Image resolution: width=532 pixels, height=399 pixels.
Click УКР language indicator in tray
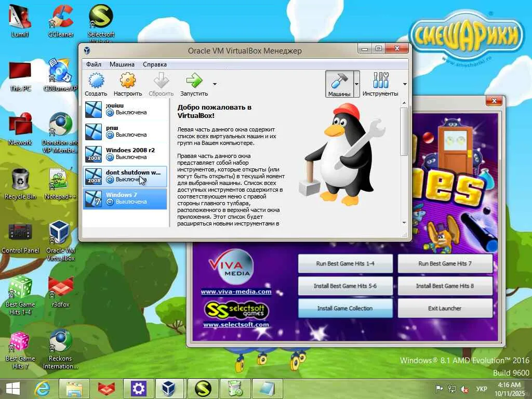point(482,389)
